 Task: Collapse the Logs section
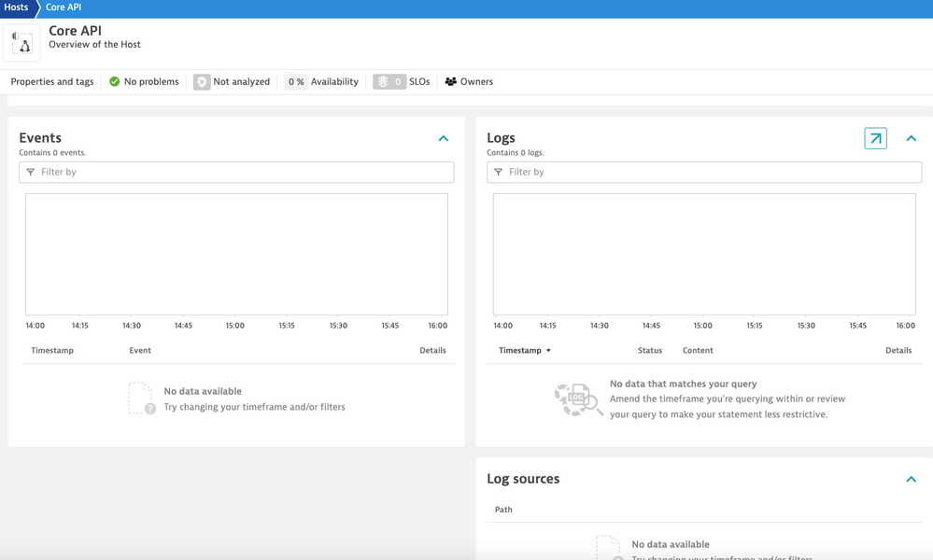click(x=912, y=138)
